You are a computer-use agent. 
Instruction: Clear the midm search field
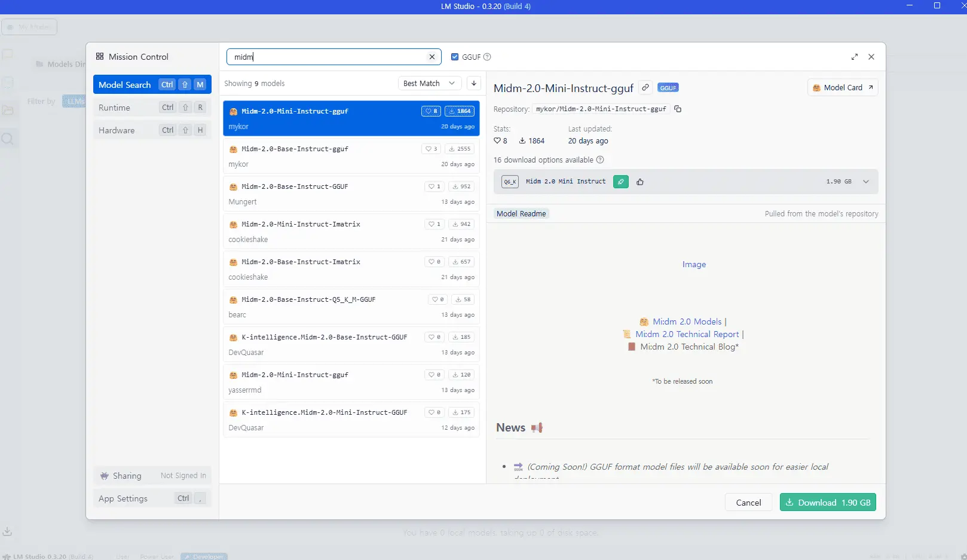(x=432, y=57)
